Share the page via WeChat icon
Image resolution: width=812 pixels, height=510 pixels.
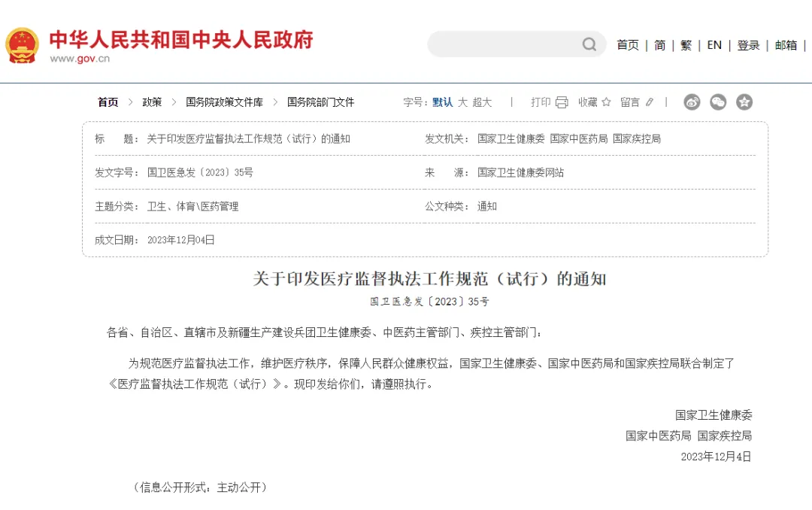718,102
